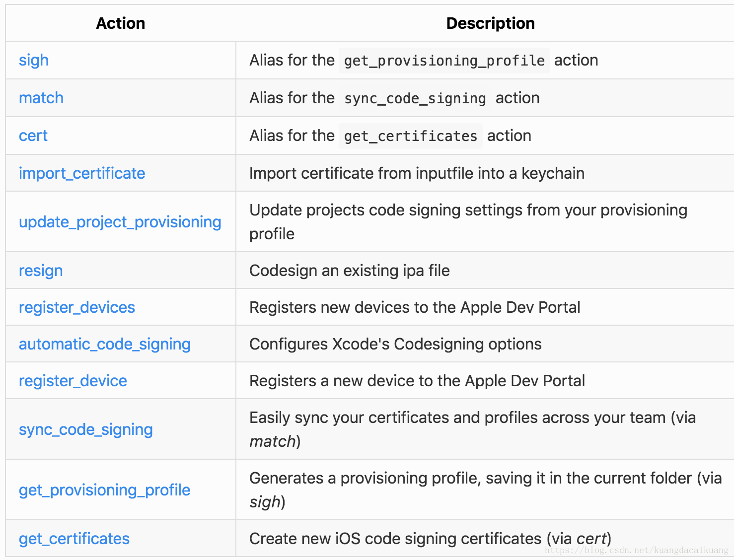The width and height of the screenshot is (734, 560).
Task: Click the blog.csdn.net watermark text
Action: 636,550
